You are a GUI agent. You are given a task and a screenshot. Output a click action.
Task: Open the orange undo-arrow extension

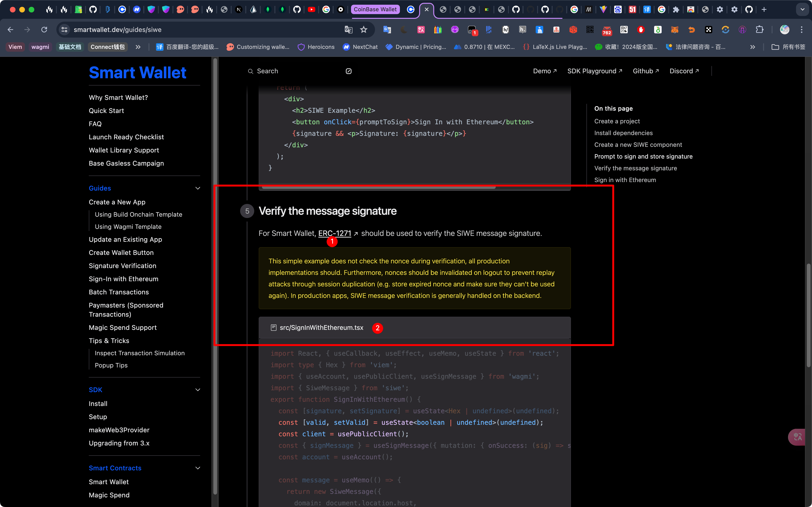[691, 30]
